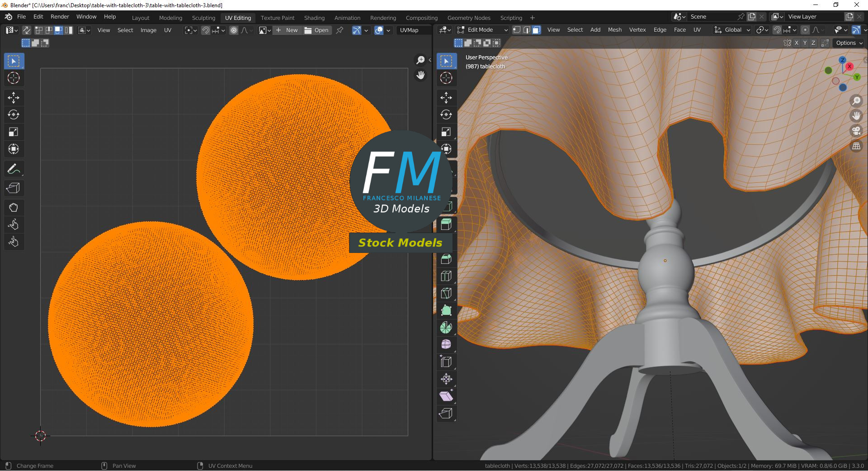Enable edge select mode in 3D viewport

527,30
